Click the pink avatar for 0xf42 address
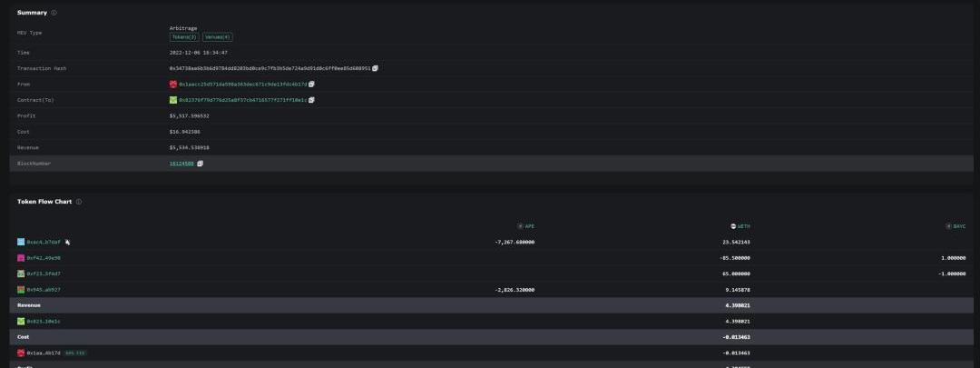The image size is (980, 368). pos(21,258)
